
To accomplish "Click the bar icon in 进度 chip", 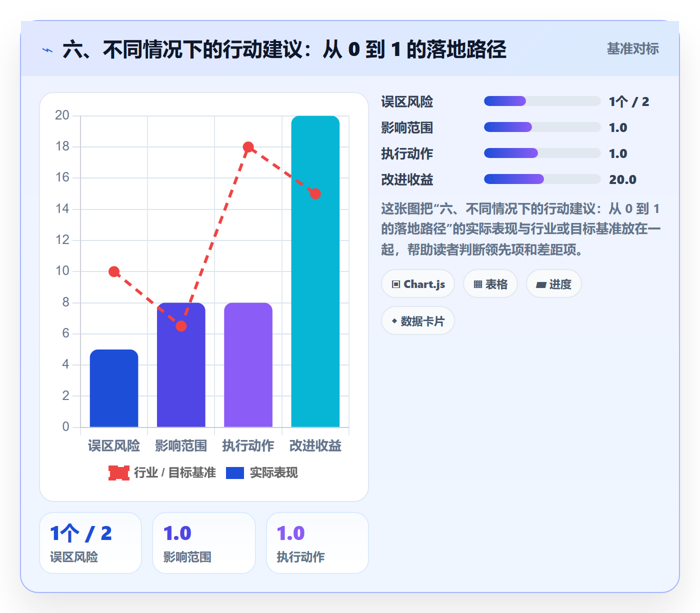I will (x=541, y=285).
